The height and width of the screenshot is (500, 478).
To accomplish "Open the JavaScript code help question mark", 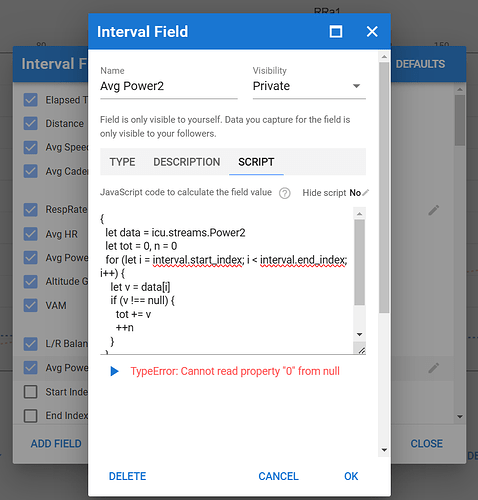I will (284, 193).
